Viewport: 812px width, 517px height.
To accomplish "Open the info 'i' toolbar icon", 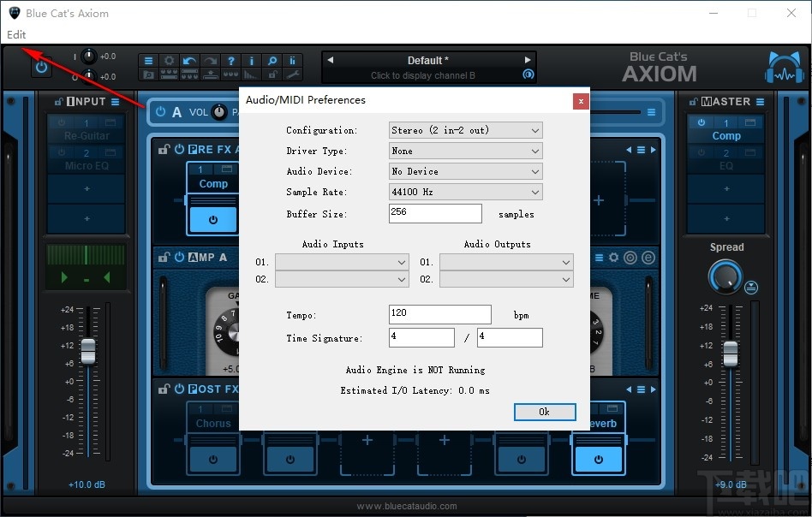I will [x=252, y=61].
